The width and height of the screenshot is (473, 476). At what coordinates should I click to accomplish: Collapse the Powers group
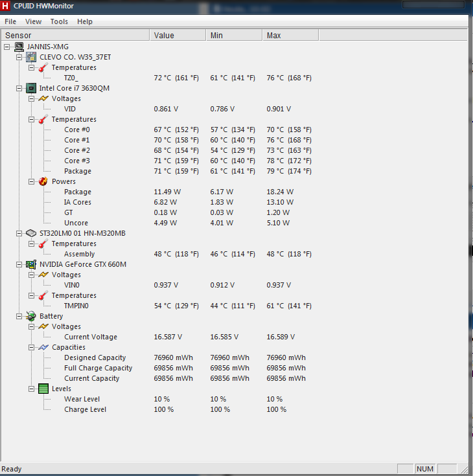tap(31, 181)
